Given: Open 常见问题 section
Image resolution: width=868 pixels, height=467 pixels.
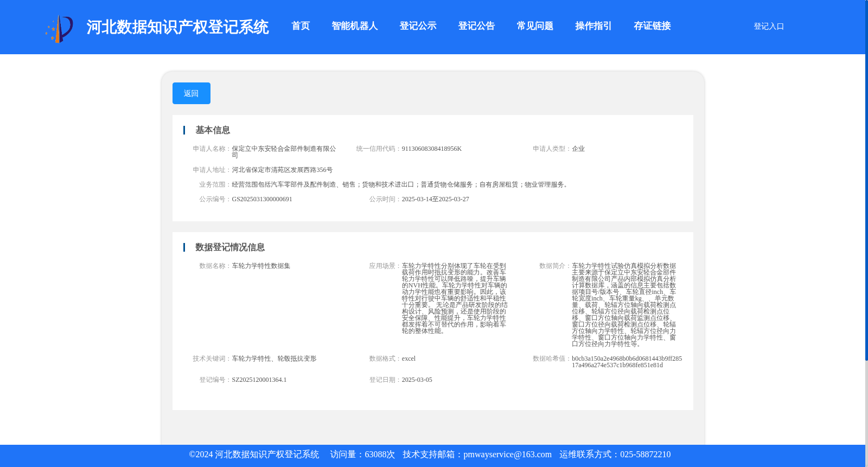Looking at the screenshot, I should click(x=535, y=26).
